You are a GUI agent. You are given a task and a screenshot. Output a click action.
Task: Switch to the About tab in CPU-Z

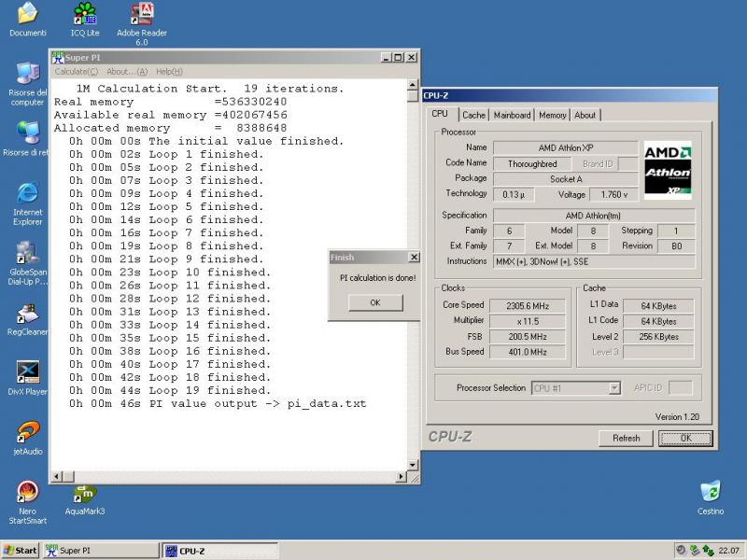tap(585, 115)
